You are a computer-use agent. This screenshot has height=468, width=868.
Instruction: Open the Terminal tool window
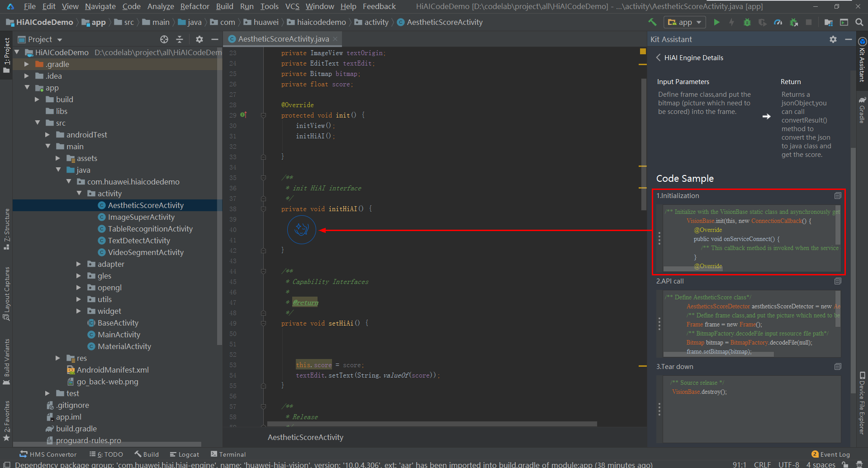(x=228, y=454)
